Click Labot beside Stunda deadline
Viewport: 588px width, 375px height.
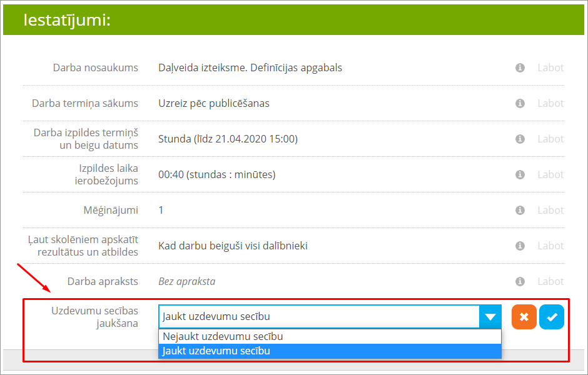pyautogui.click(x=550, y=139)
